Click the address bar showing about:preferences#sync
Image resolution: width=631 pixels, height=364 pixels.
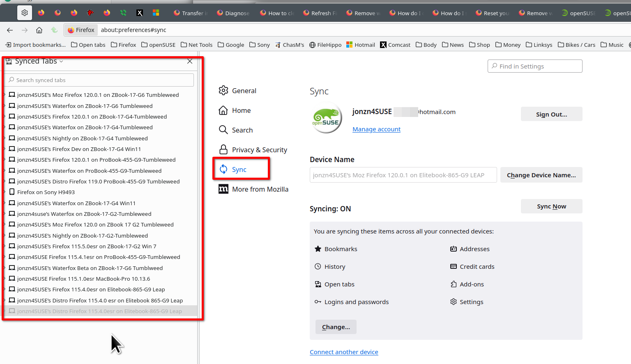345,30
